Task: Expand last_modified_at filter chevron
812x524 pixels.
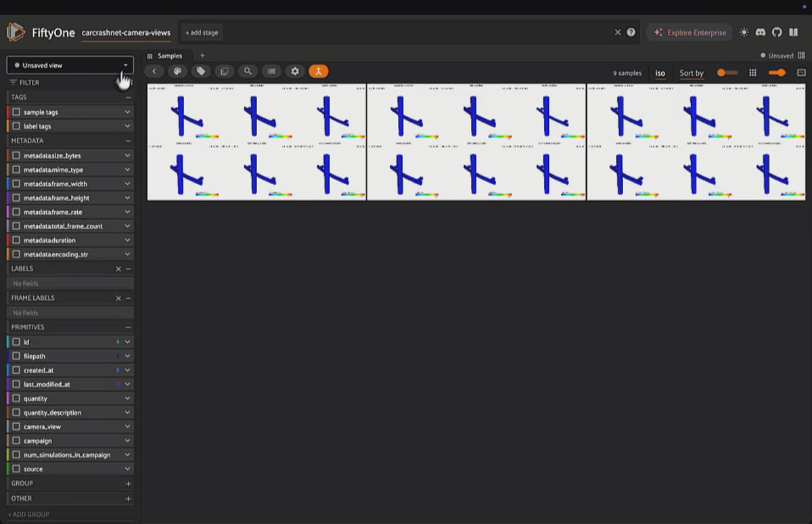Action: (x=127, y=385)
